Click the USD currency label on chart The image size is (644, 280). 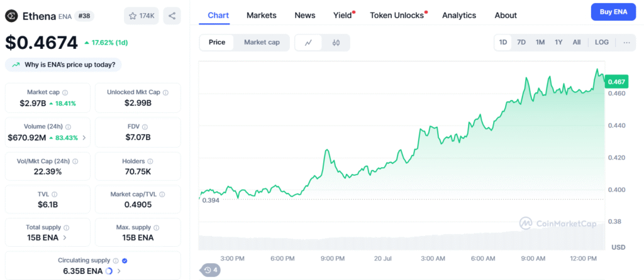pos(618,247)
